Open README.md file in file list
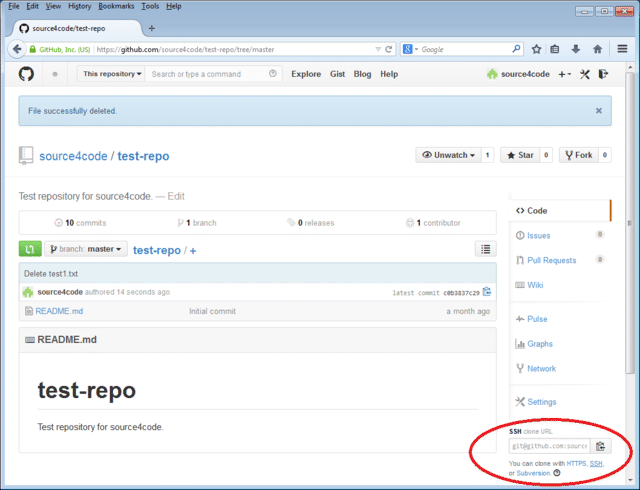This screenshot has height=490, width=640. pos(59,311)
